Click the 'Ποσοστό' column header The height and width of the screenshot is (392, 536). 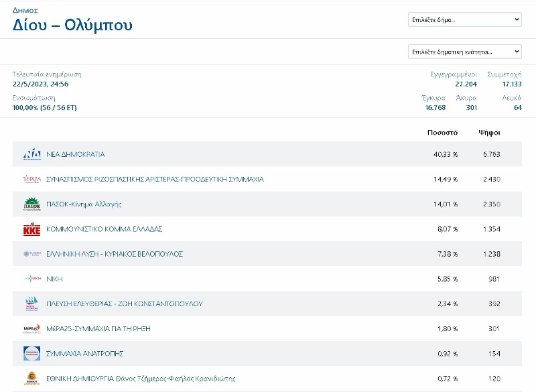click(442, 133)
